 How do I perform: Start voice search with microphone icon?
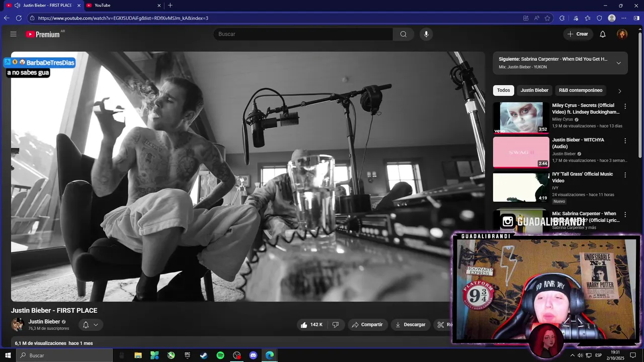coord(426,34)
